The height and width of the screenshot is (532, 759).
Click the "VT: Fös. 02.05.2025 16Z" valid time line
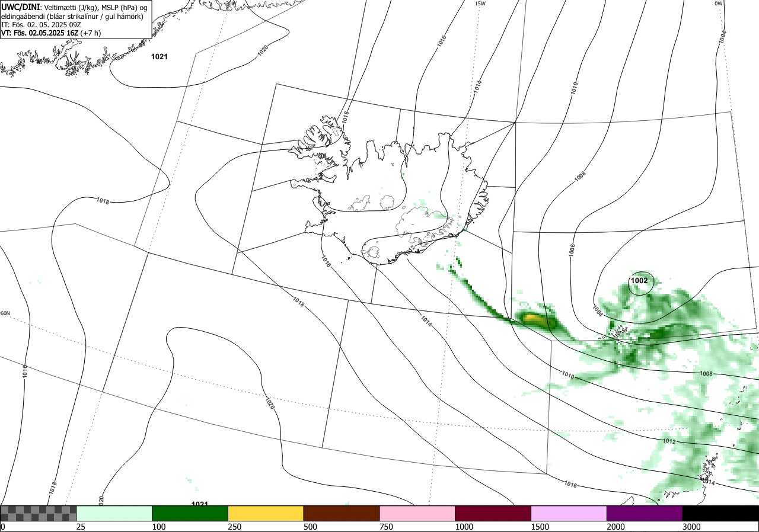40,33
